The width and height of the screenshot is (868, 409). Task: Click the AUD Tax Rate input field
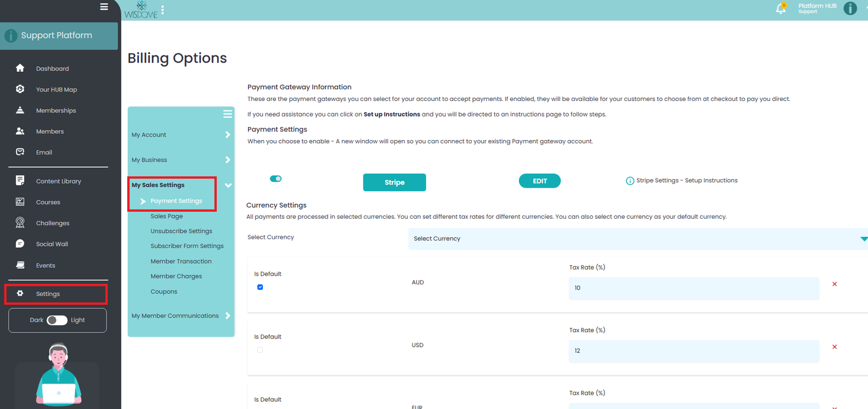point(693,288)
